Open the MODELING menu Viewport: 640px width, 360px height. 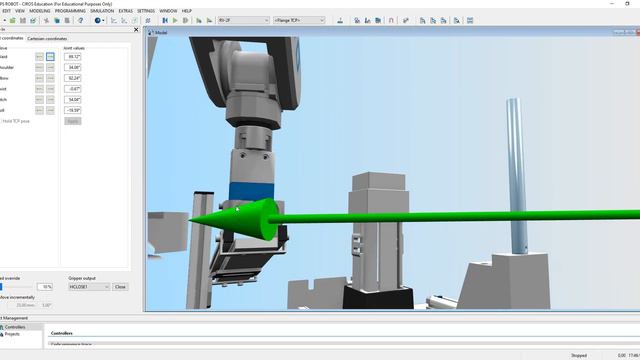(40, 11)
